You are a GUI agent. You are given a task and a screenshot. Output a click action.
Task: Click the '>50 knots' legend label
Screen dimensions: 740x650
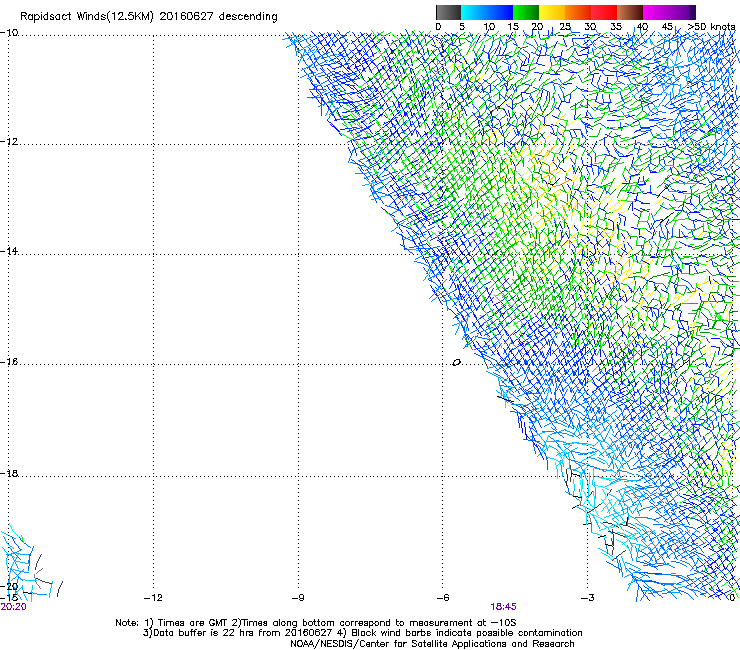click(x=712, y=27)
